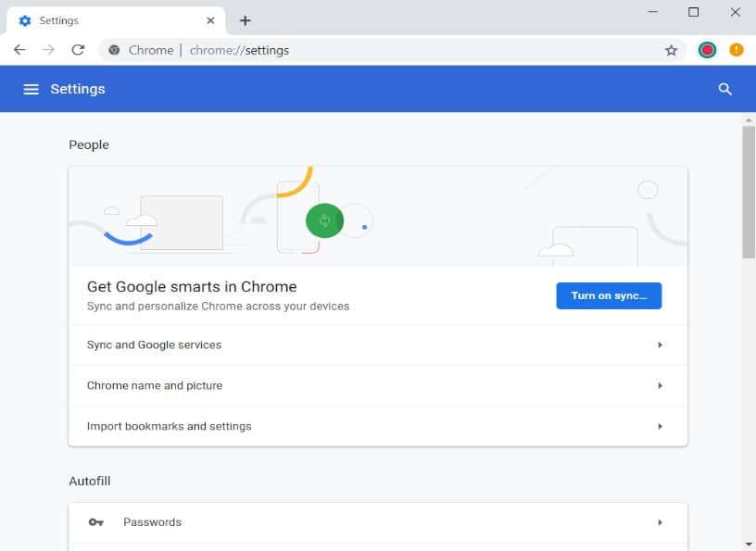The image size is (756, 551).
Task: Open the Passwords row
Action: [152, 522]
